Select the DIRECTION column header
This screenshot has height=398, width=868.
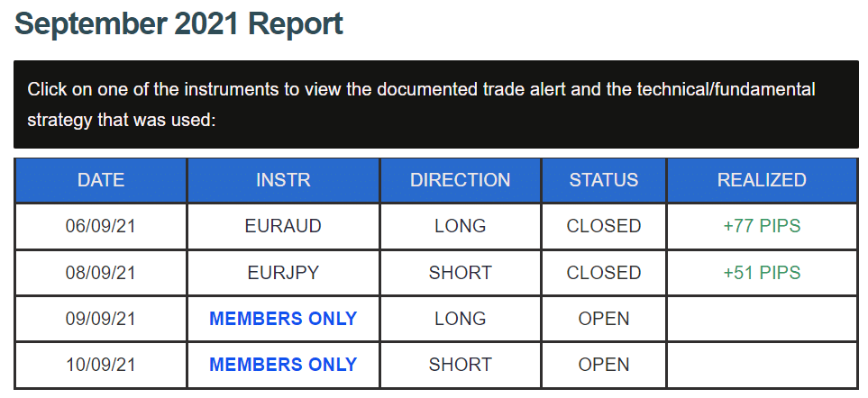tap(460, 180)
